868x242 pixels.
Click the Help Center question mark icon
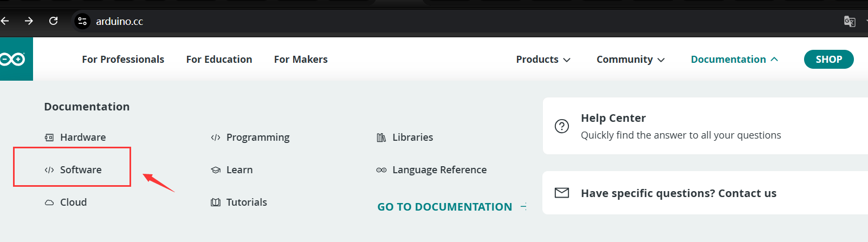tap(562, 126)
